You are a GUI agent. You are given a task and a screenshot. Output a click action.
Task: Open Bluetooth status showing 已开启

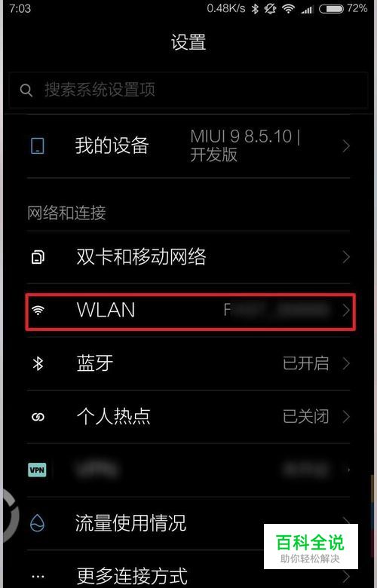(x=305, y=364)
